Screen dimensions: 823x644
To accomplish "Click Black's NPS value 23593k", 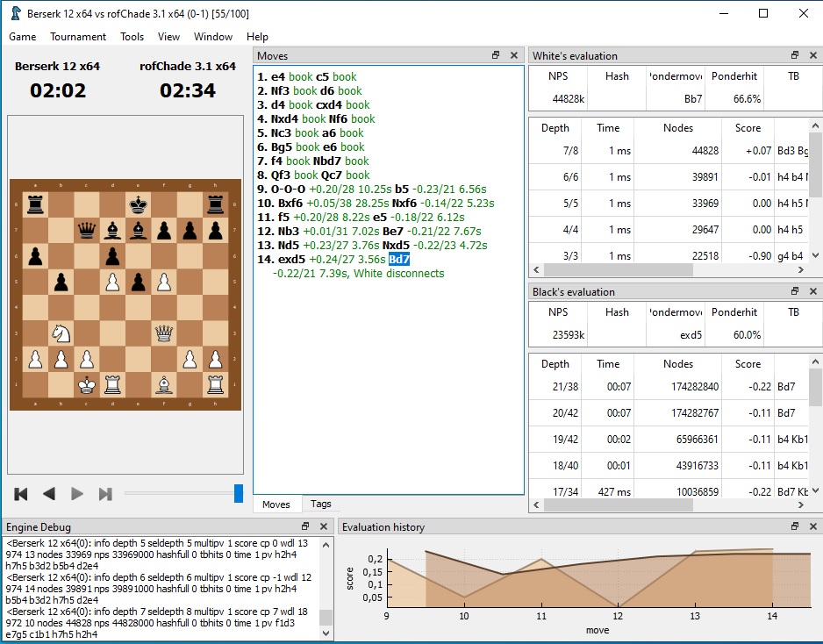I will pyautogui.click(x=569, y=335).
